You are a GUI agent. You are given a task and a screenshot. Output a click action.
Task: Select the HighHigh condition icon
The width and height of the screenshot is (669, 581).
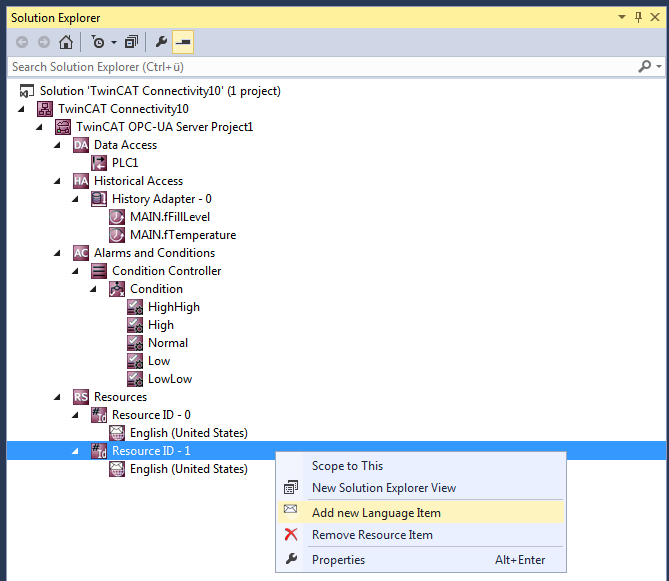pos(135,307)
